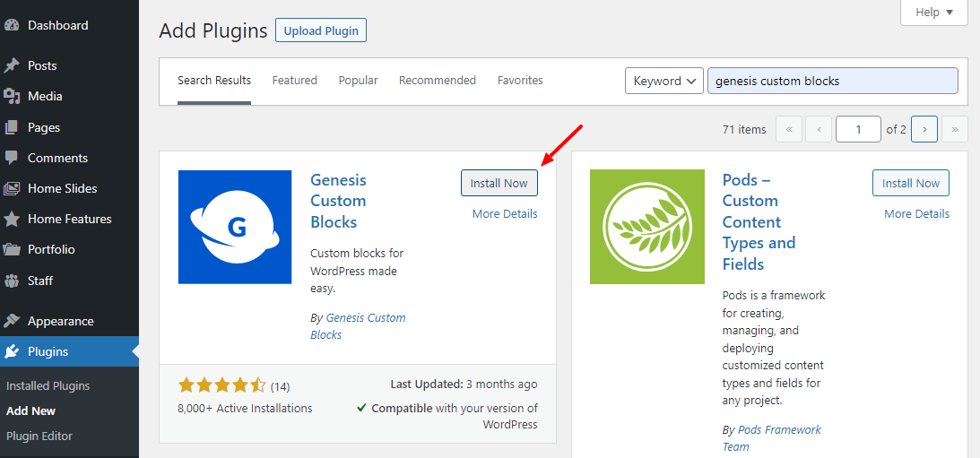
Task: Go to next results page arrow
Action: point(924,129)
